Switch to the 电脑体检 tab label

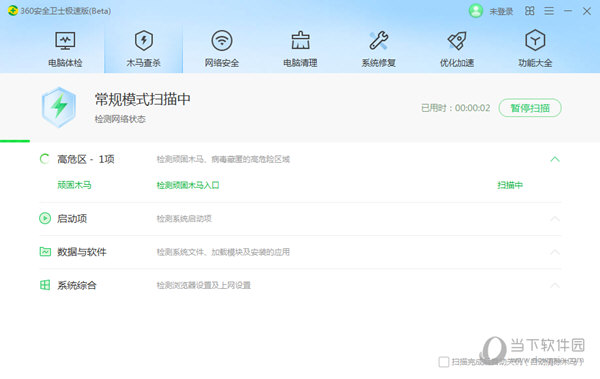65,63
